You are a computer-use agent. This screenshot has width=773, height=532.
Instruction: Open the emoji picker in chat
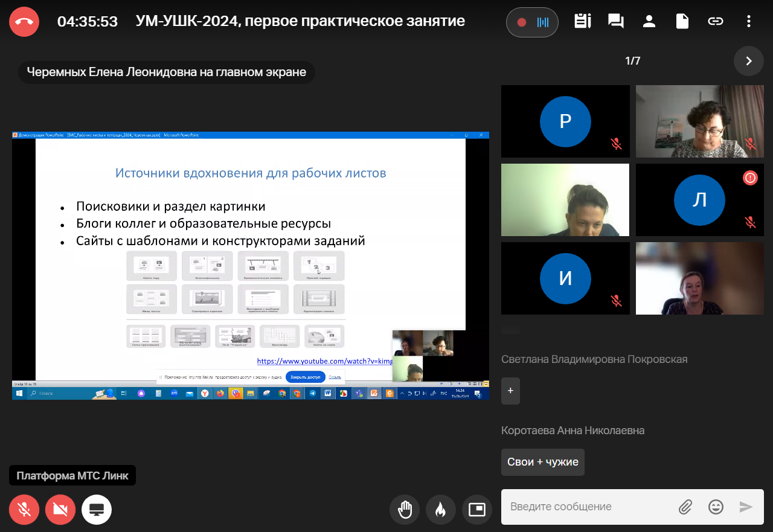click(x=716, y=507)
